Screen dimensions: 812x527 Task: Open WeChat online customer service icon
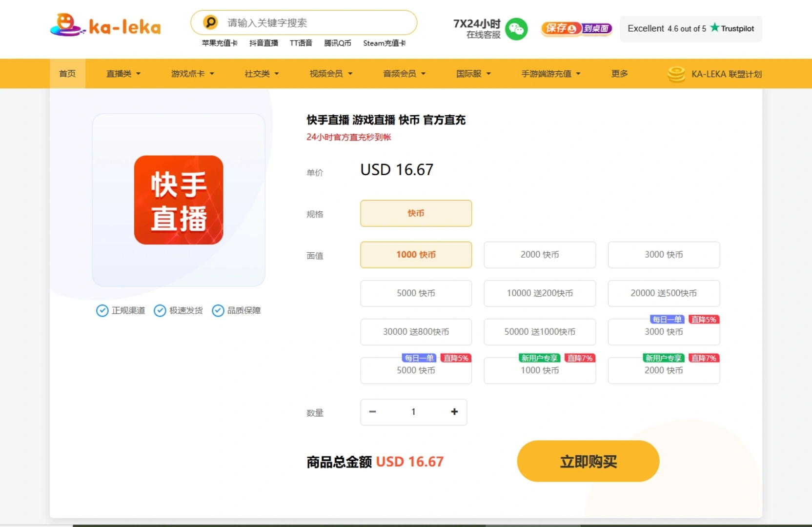click(516, 29)
